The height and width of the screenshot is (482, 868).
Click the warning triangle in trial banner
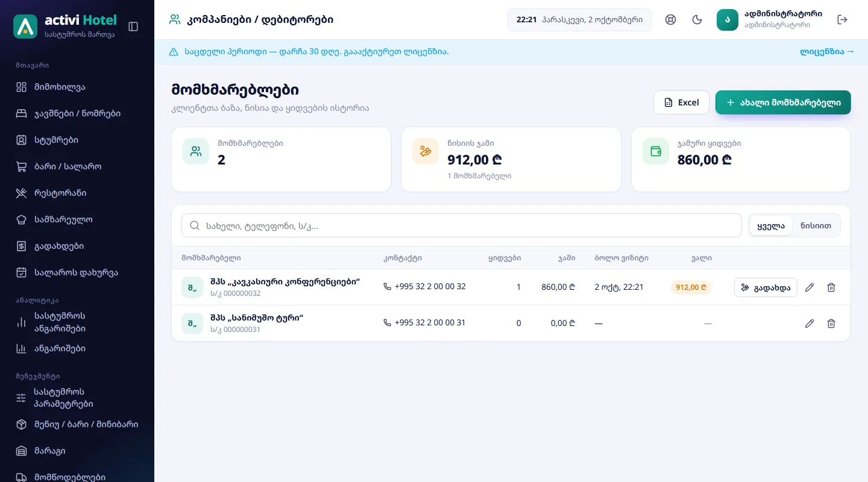click(174, 52)
